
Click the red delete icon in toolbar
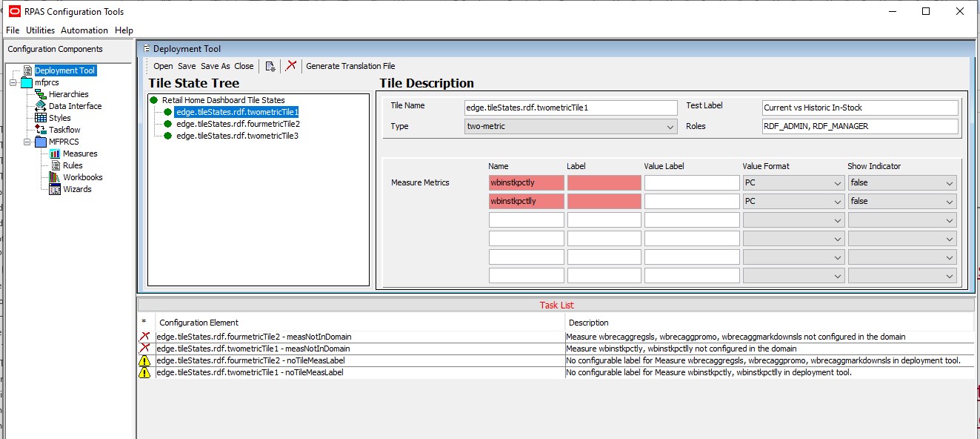pyautogui.click(x=291, y=65)
